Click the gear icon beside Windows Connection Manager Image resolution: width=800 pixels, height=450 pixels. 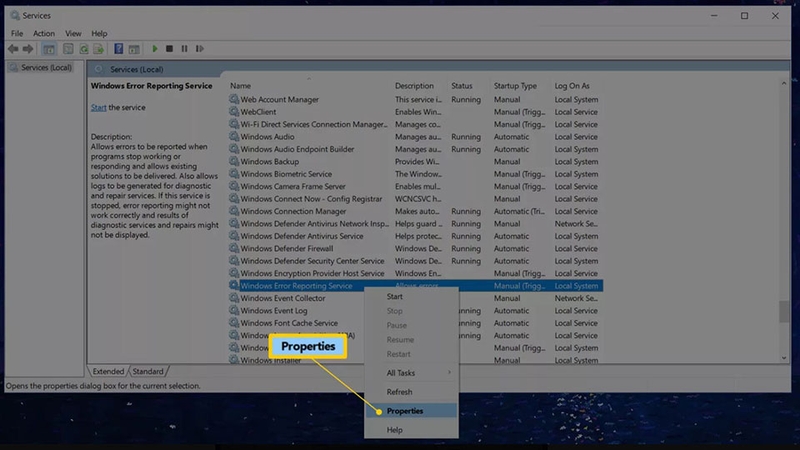point(234,211)
